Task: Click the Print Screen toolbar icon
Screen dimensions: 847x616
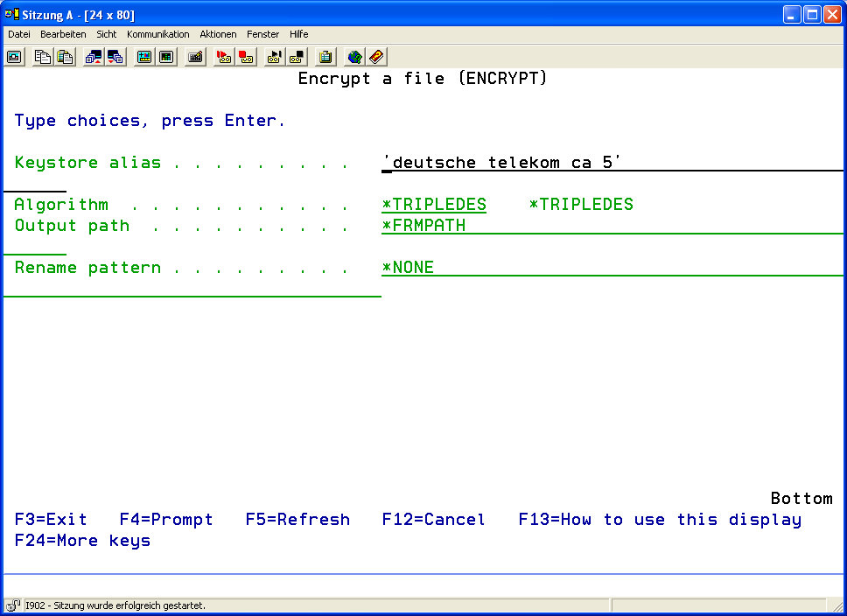Action: tap(15, 57)
